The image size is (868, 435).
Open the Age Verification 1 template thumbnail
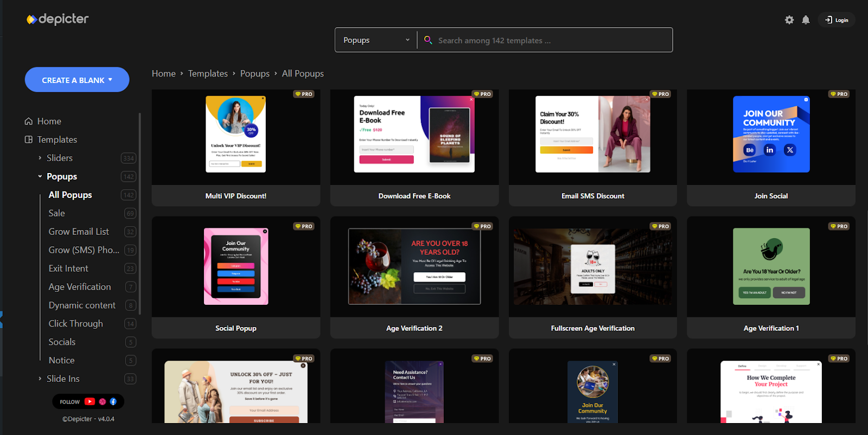pos(771,267)
